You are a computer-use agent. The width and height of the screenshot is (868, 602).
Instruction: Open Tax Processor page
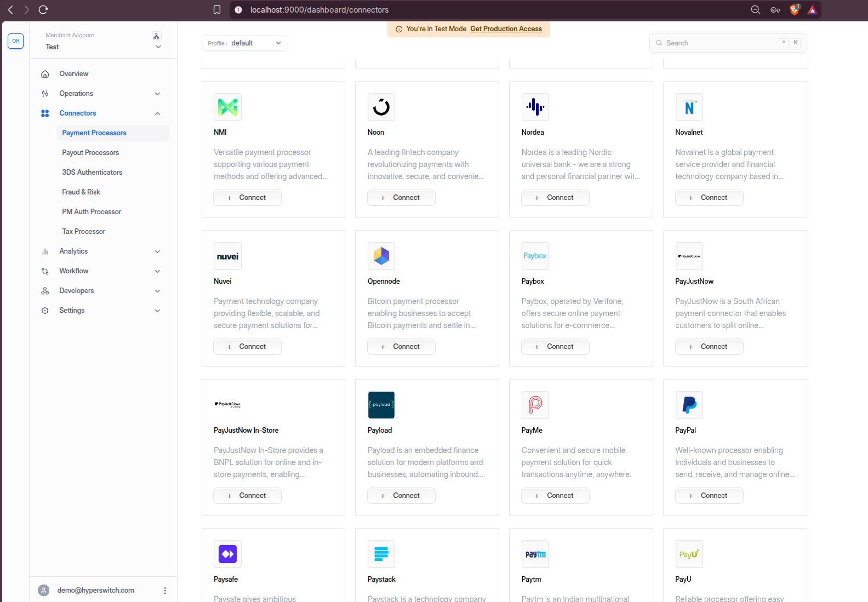113,232
